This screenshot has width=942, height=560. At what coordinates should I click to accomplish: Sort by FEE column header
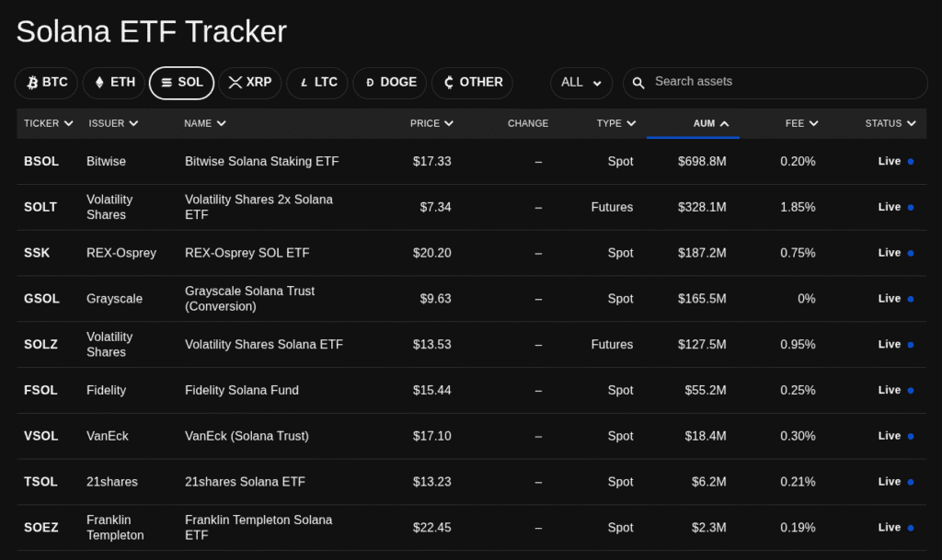click(801, 123)
